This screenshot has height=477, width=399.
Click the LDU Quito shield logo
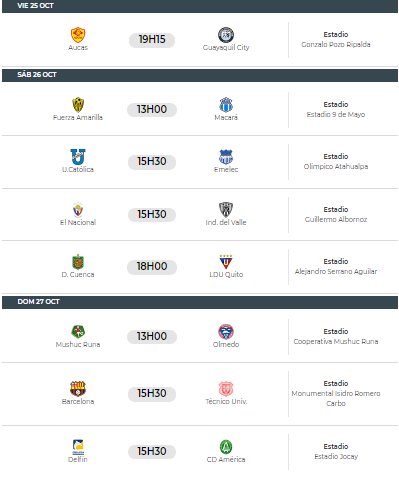pos(226,262)
